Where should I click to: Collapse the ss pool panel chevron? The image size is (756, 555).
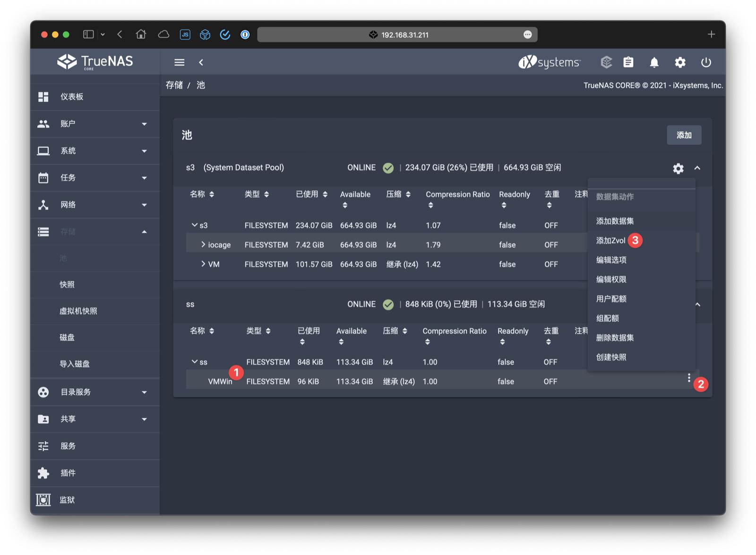698,305
